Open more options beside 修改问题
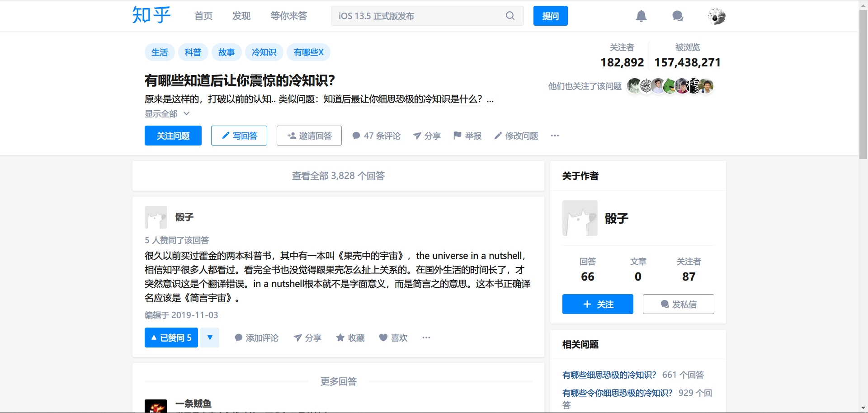 [x=555, y=136]
